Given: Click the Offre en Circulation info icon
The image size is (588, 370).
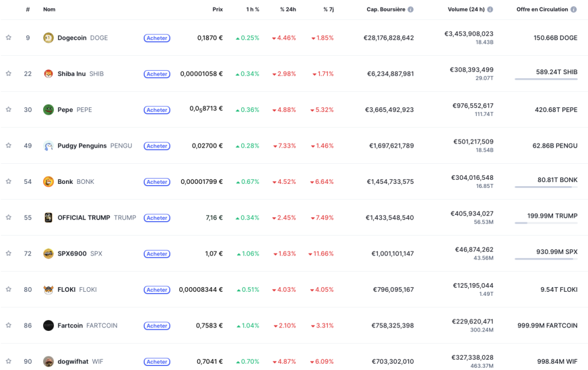Looking at the screenshot, I should coord(574,10).
